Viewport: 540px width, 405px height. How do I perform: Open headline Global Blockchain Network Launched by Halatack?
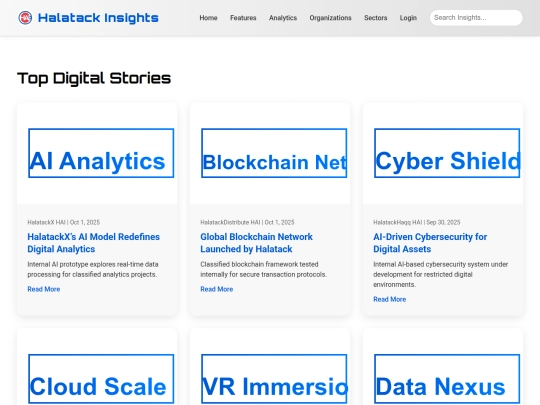point(256,243)
